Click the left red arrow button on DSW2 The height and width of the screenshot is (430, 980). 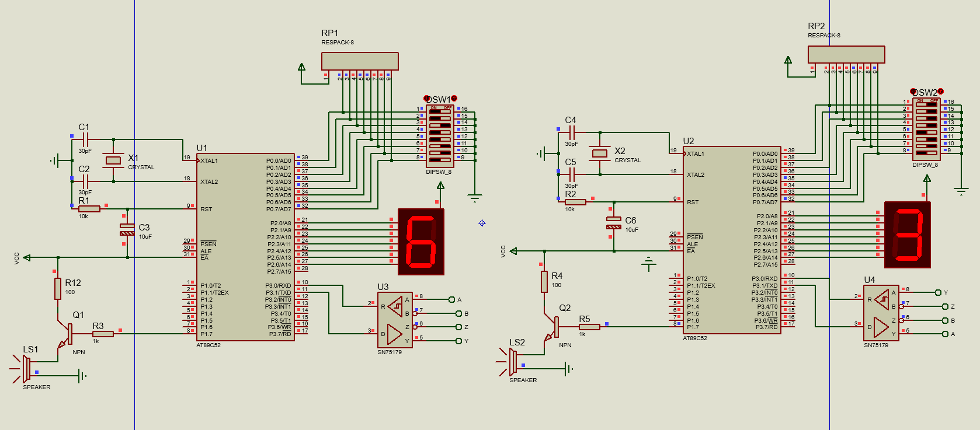[x=913, y=92]
